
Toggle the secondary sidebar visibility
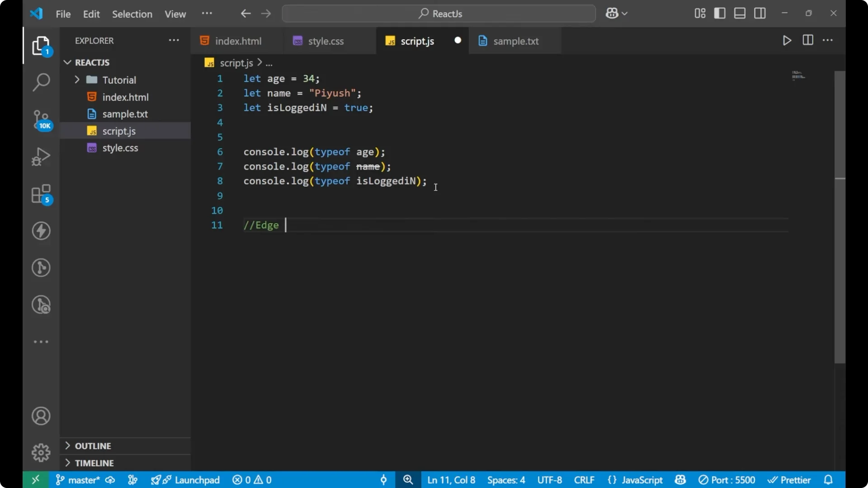point(760,13)
